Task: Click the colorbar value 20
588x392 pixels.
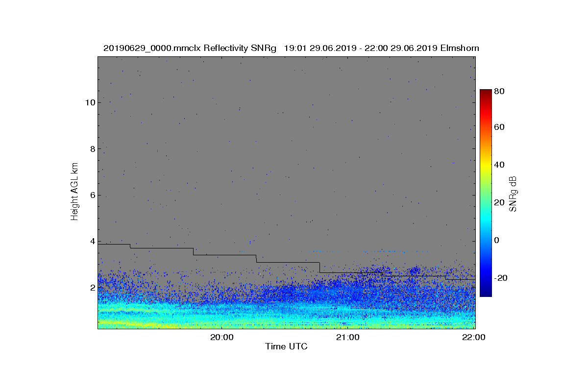Action: pyautogui.click(x=500, y=202)
